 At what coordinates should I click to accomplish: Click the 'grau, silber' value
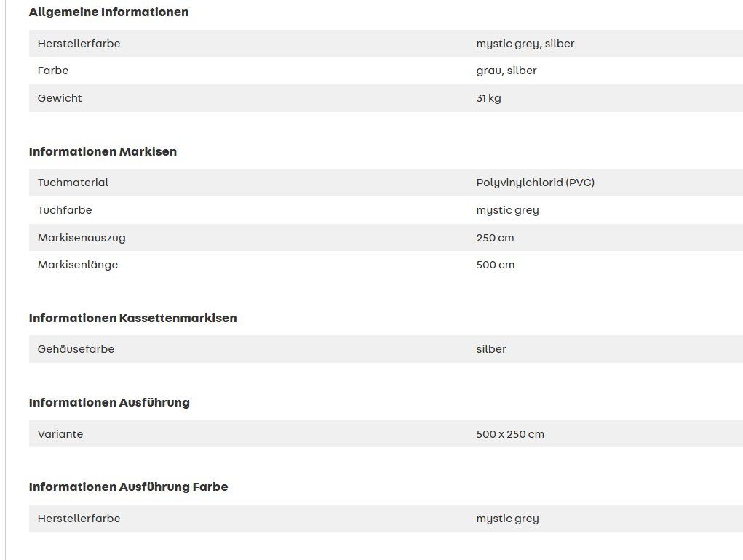click(x=506, y=71)
